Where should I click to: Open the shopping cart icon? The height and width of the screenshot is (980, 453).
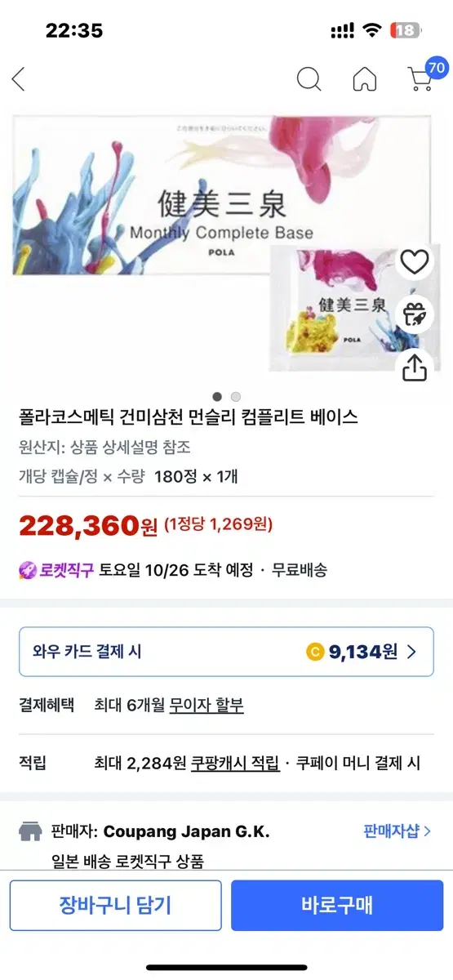pos(420,80)
